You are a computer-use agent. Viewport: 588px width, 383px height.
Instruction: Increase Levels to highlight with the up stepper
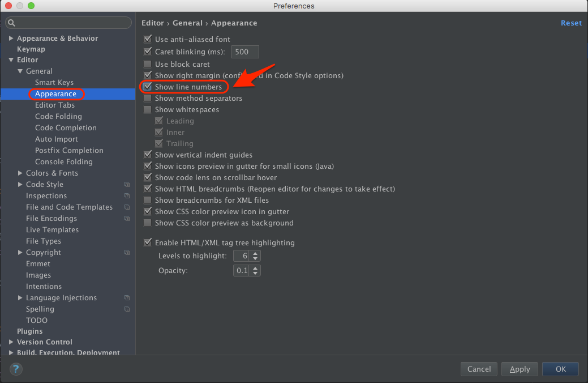256,253
